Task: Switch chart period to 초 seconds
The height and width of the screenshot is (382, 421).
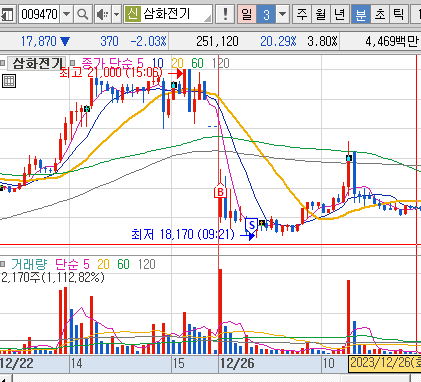Action: click(380, 14)
